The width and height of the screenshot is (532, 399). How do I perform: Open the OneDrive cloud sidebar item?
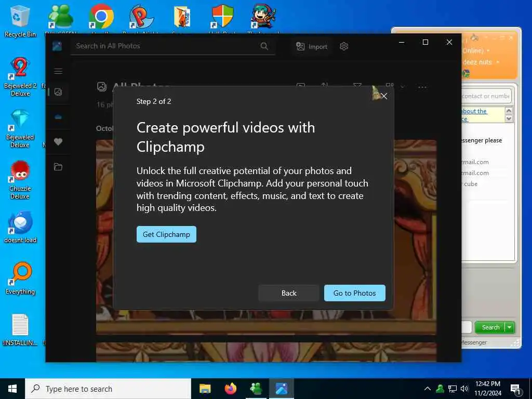(x=58, y=117)
